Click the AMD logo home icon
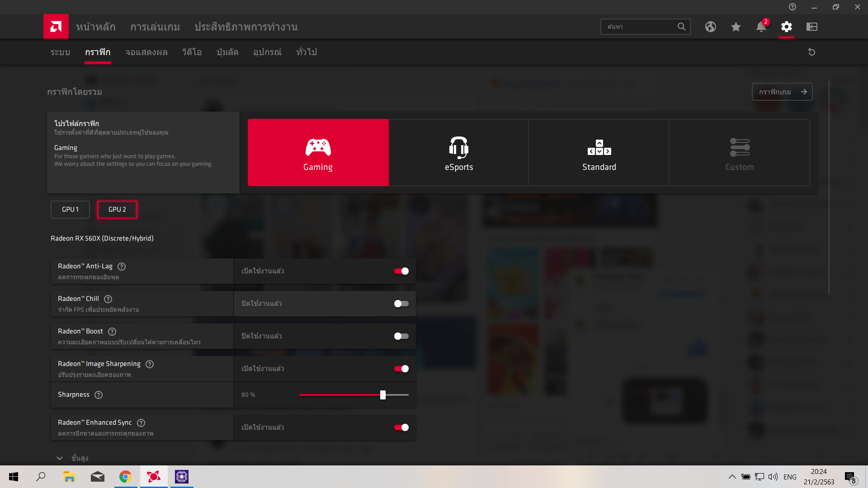Viewport: 868px width, 488px height. pos(56,27)
